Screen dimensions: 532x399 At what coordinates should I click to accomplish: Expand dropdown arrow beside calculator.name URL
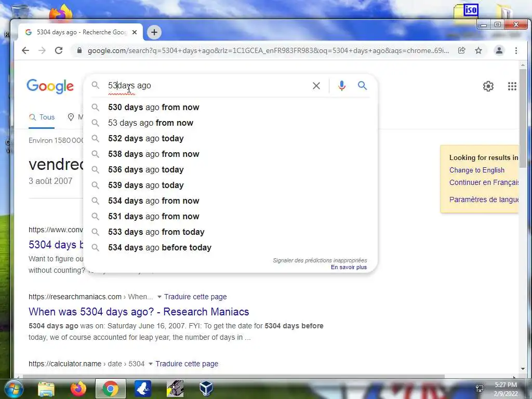pos(150,364)
